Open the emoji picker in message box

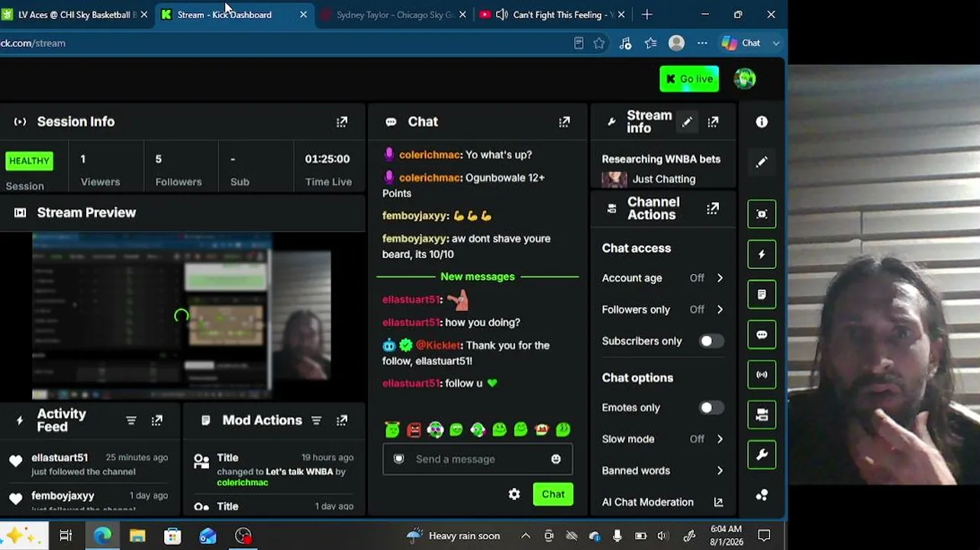click(x=556, y=459)
